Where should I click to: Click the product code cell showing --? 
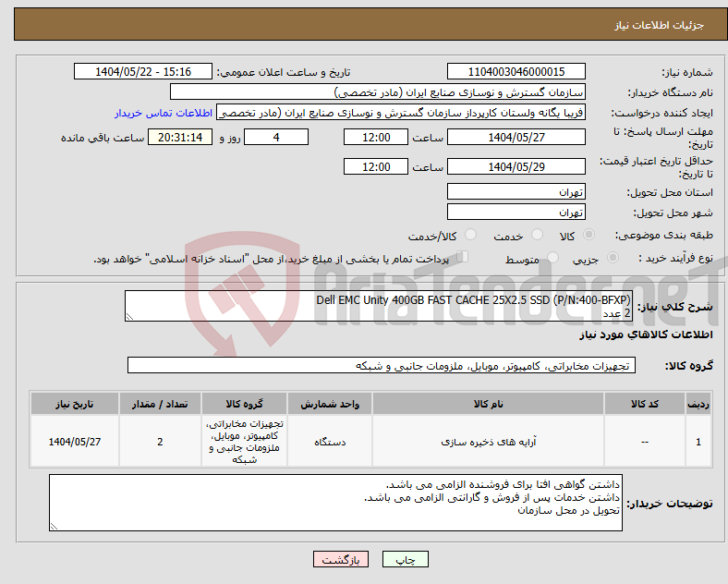click(x=645, y=442)
